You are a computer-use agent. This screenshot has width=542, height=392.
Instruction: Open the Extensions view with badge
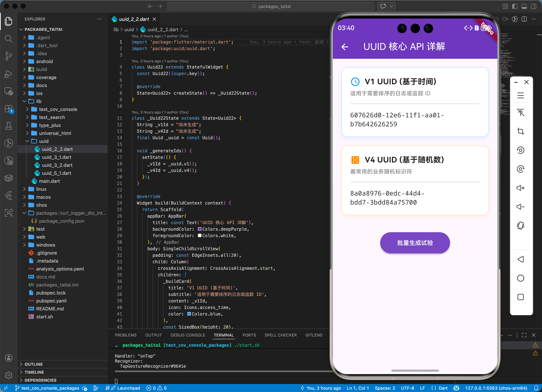[x=9, y=109]
